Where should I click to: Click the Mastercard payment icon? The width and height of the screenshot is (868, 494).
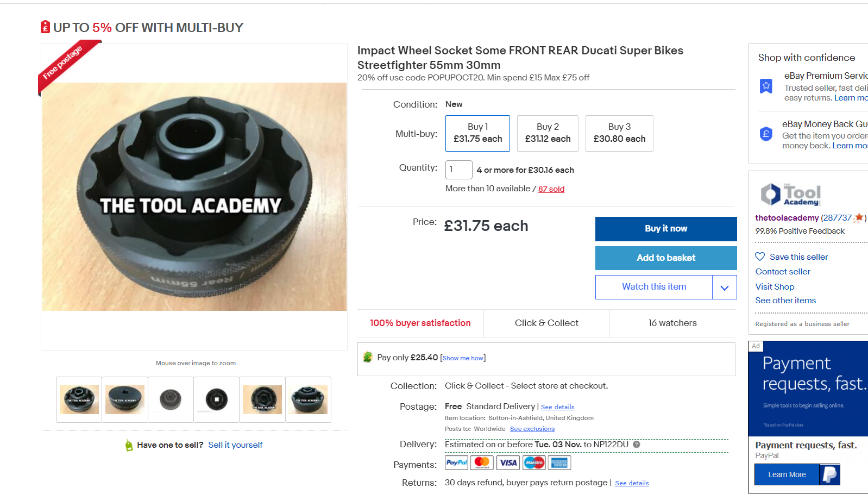point(482,462)
